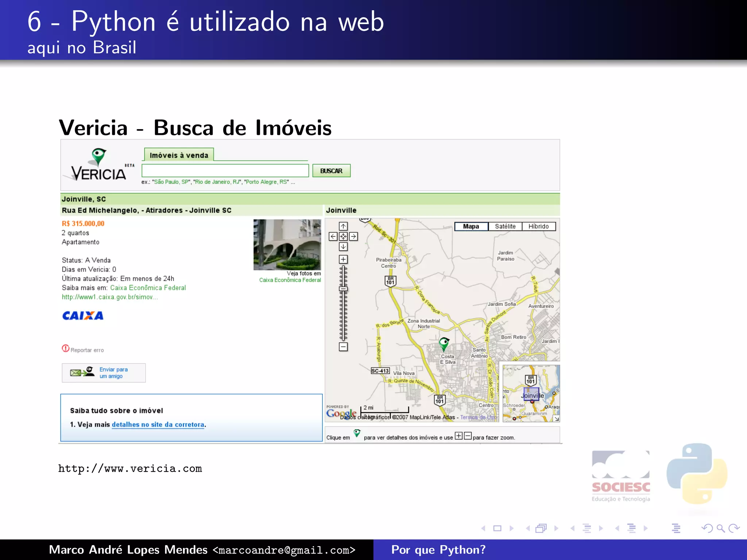Go to next frame arrow after stacked frames icon
747x560 pixels.
tap(556, 528)
